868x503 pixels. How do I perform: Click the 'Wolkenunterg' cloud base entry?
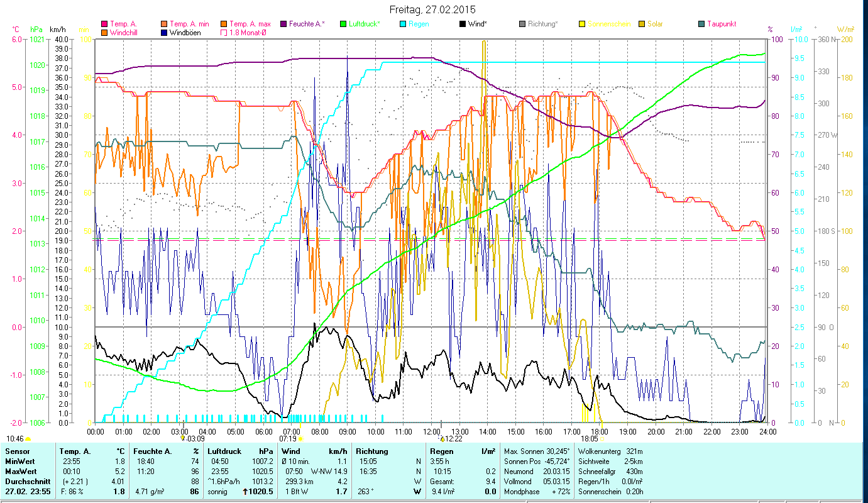pos(610,451)
